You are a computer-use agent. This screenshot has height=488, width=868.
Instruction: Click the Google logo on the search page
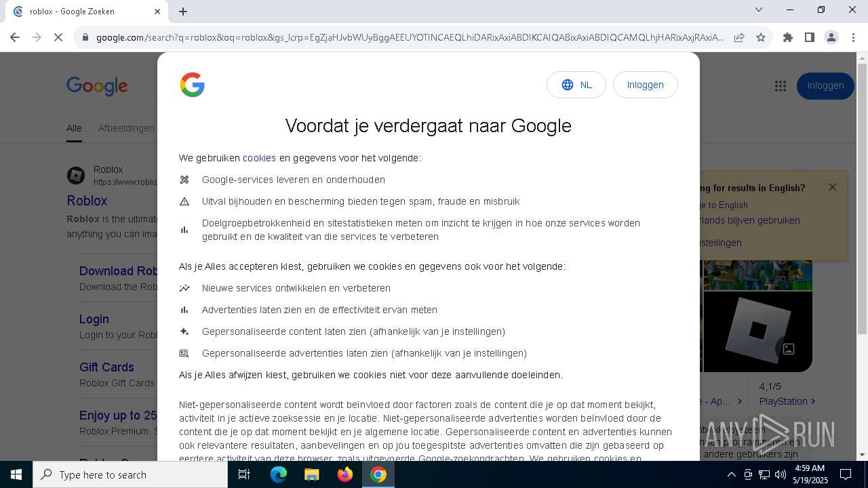click(97, 86)
